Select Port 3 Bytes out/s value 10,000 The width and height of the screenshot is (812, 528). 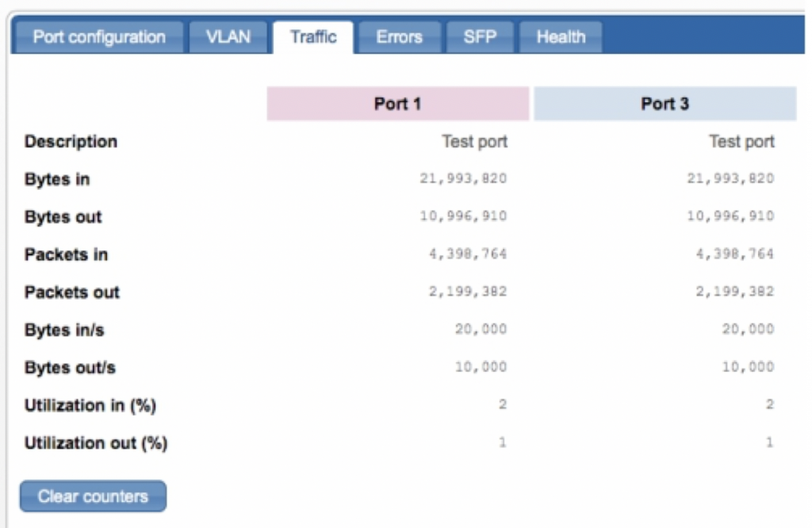pos(748,367)
